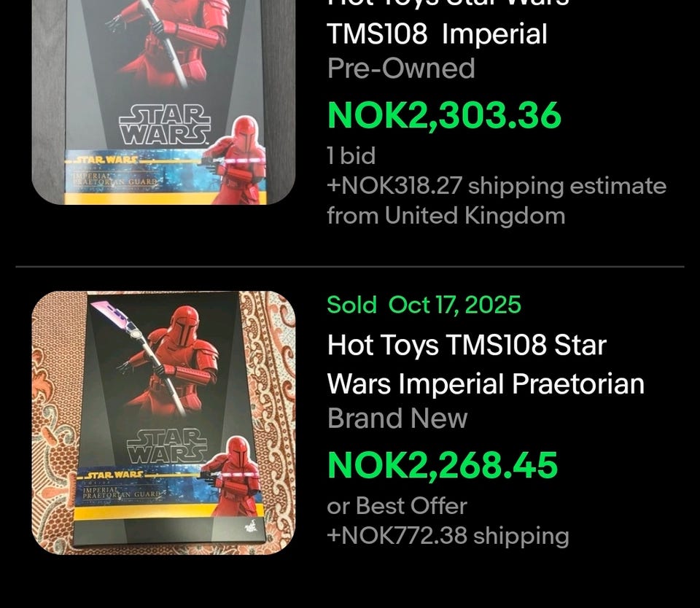Open the first Praetorian Guard listing thumbnail
The image size is (700, 608).
[x=163, y=102]
